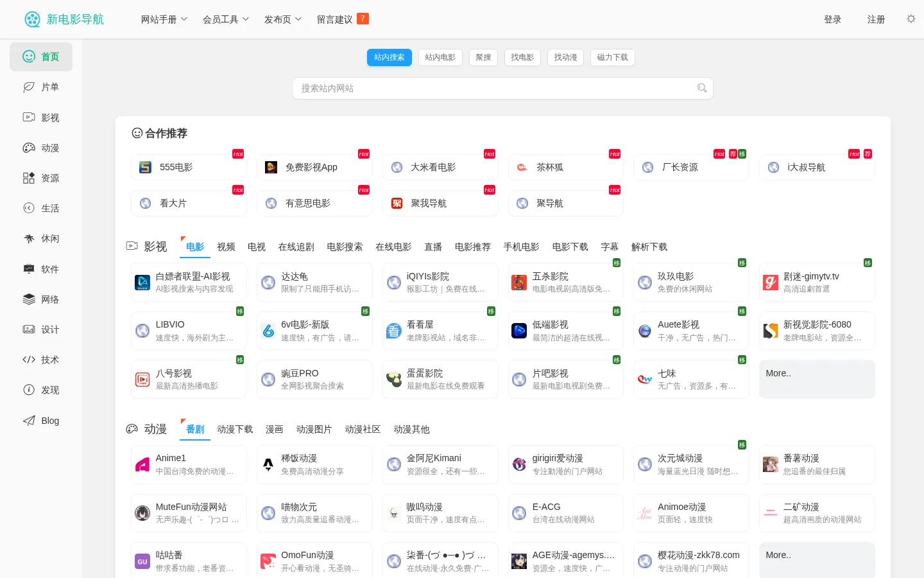Open the 五杀影院 card icon
This screenshot has height=578, width=924.
(519, 283)
